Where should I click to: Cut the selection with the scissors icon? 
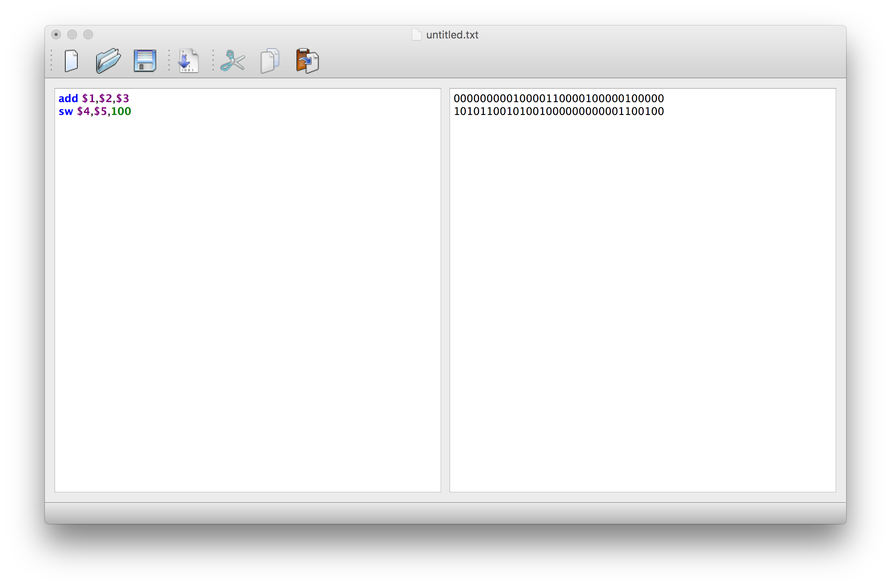(x=232, y=61)
